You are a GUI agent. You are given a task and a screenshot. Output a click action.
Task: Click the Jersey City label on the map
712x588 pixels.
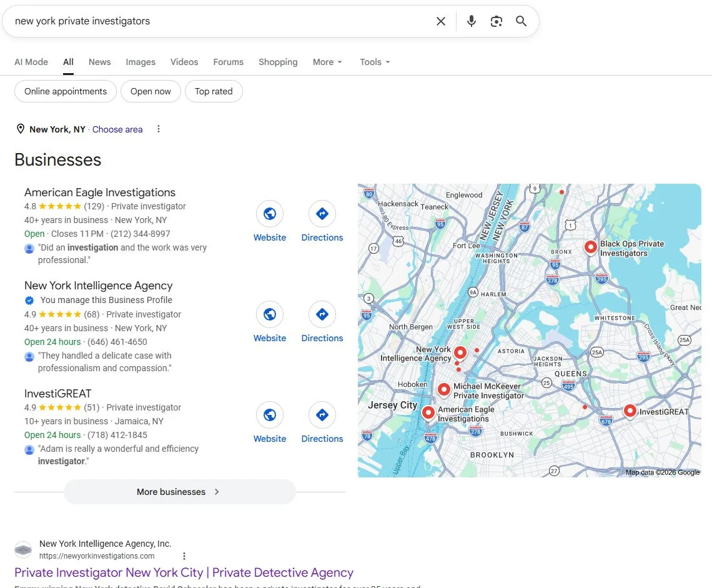pos(392,405)
